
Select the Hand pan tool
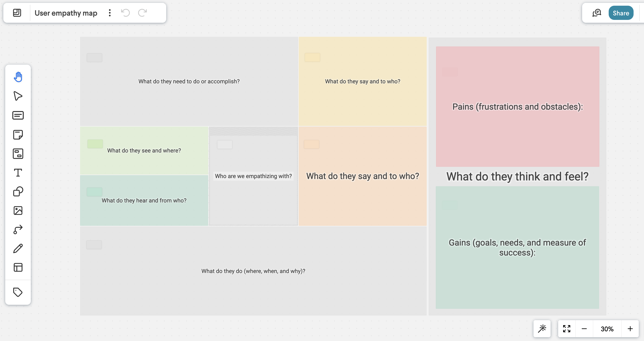18,77
